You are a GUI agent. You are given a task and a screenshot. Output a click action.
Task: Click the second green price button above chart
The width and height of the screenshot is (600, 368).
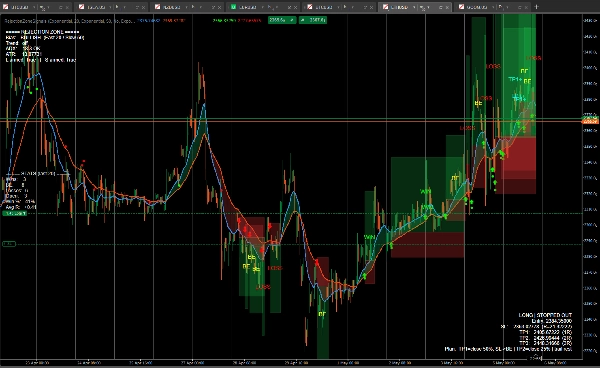[x=313, y=20]
